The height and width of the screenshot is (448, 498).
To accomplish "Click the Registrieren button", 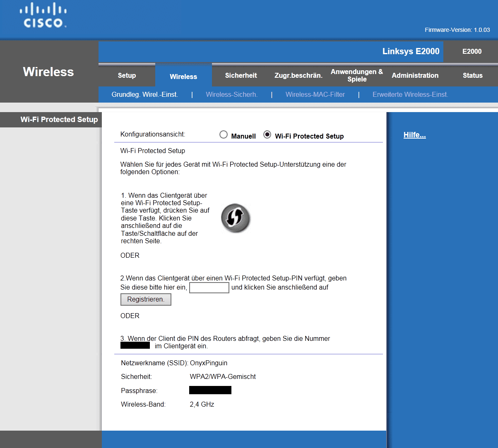I will (x=146, y=299).
